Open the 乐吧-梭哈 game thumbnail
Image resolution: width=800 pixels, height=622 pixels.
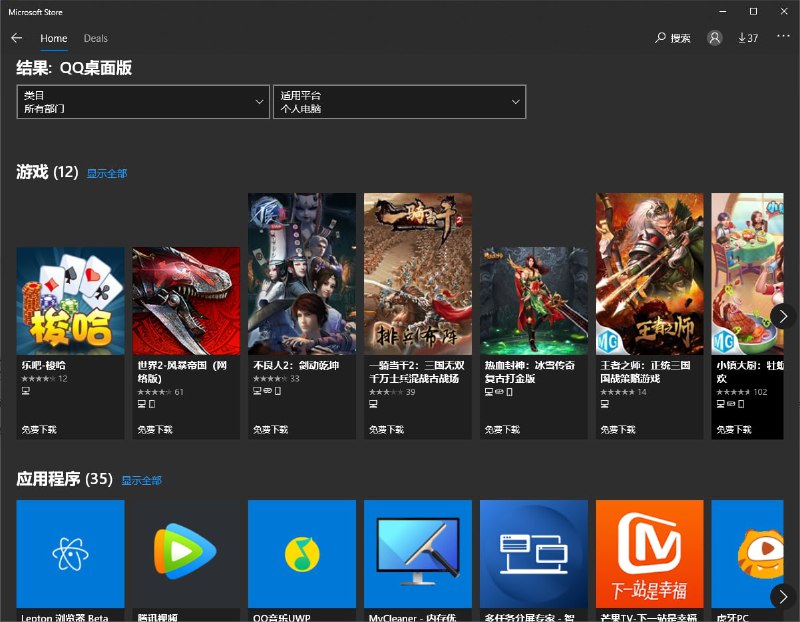70,301
